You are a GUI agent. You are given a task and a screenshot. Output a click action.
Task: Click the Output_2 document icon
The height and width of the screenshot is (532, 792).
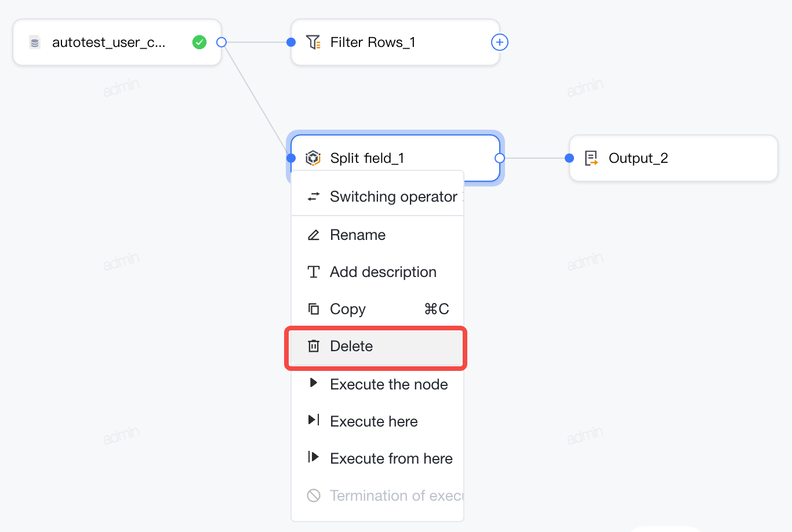(x=591, y=158)
